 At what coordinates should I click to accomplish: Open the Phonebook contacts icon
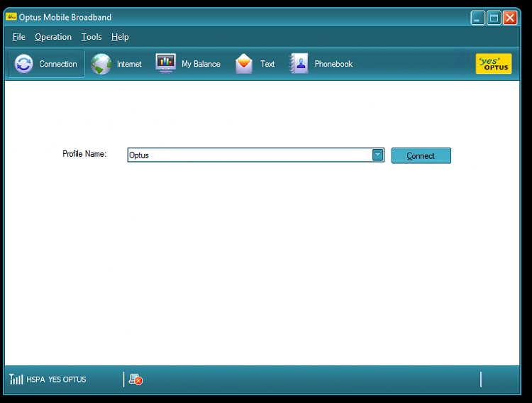pyautogui.click(x=299, y=63)
